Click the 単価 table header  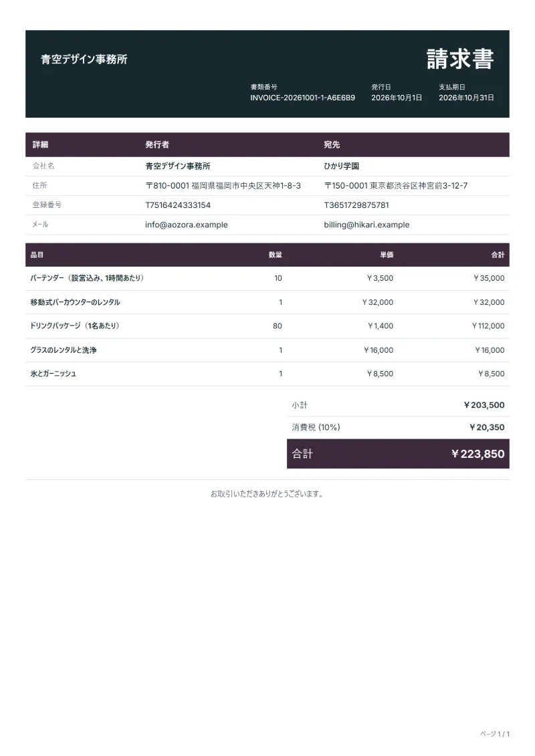387,255
